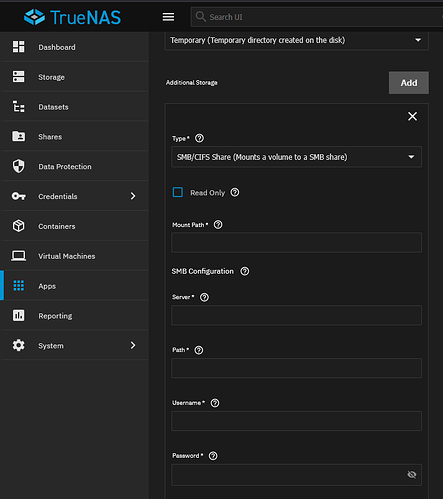Open the Storage section icon
The width and height of the screenshot is (443, 499).
point(19,77)
